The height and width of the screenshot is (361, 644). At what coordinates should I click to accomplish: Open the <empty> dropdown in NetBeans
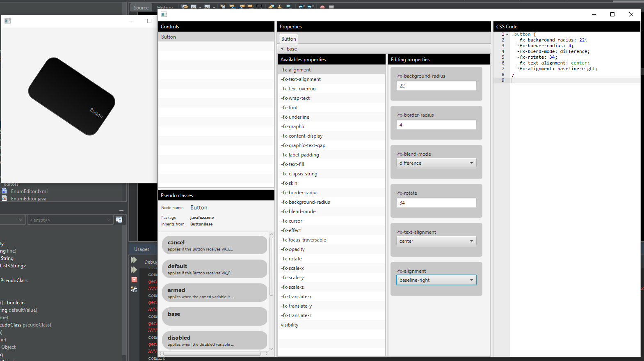pyautogui.click(x=70, y=220)
